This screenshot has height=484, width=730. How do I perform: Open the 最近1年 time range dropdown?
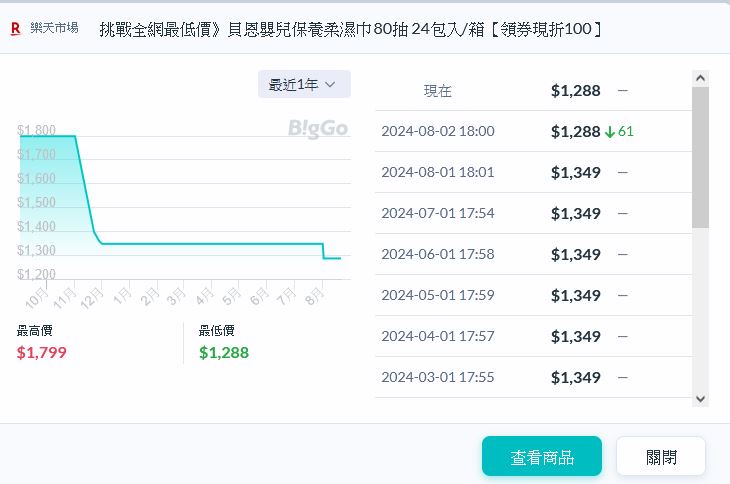click(x=303, y=85)
